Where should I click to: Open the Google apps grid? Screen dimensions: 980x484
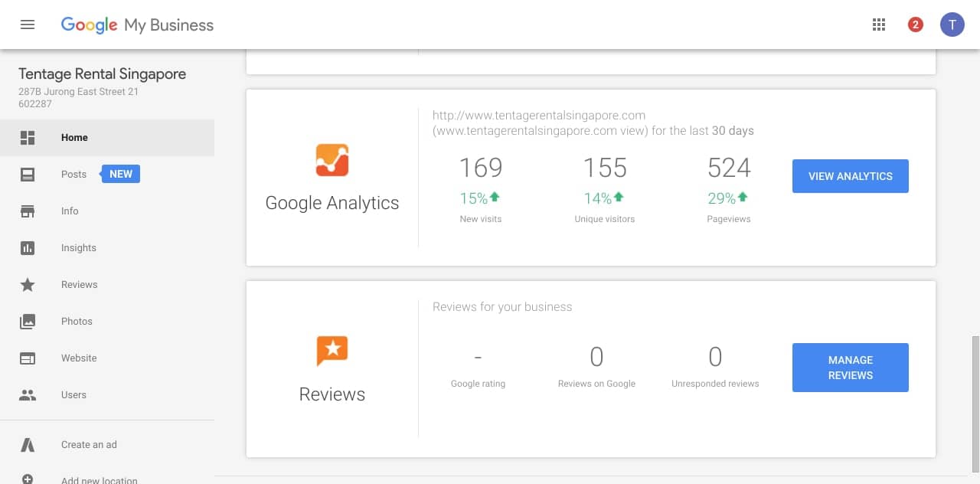[879, 25]
